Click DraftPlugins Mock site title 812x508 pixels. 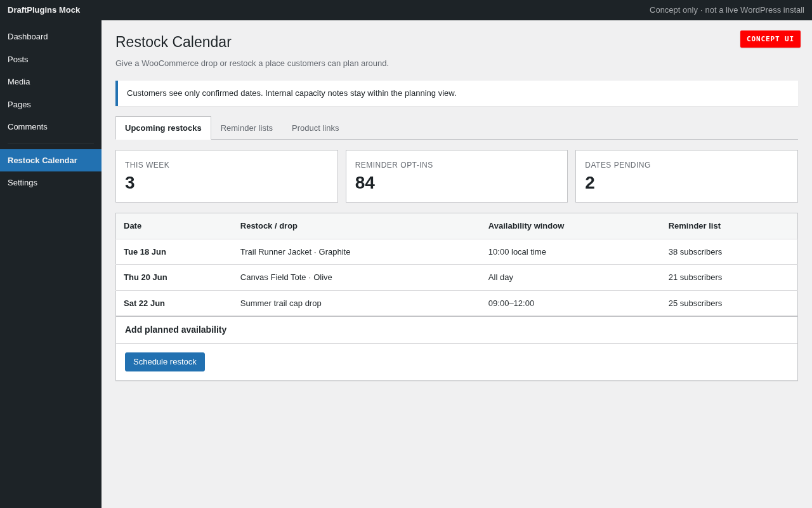44,10
